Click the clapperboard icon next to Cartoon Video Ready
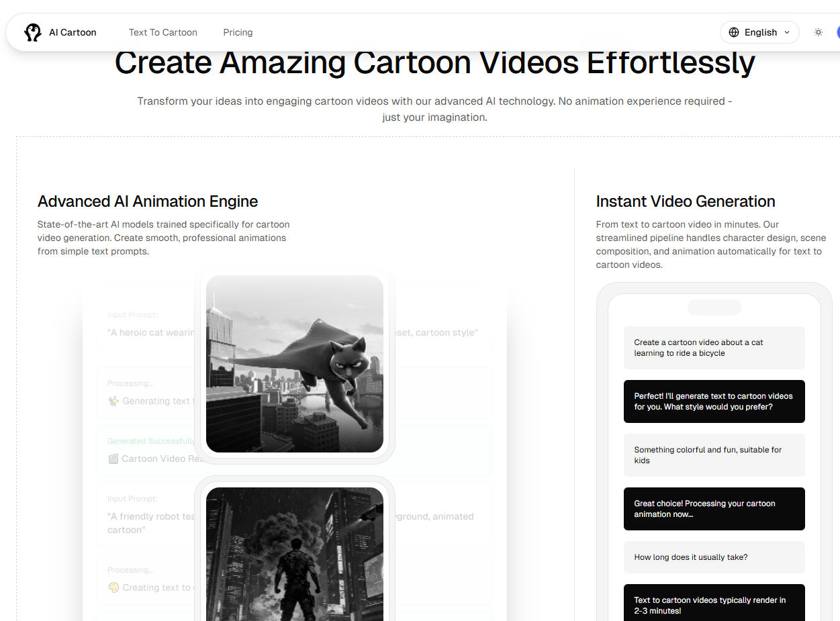Viewport: 840px width, 621px height. click(113, 459)
